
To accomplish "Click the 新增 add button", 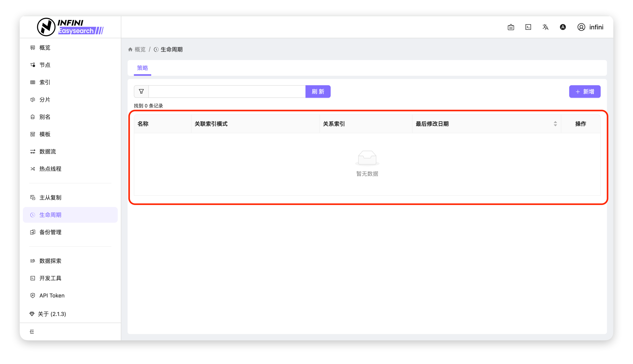I will [x=584, y=91].
